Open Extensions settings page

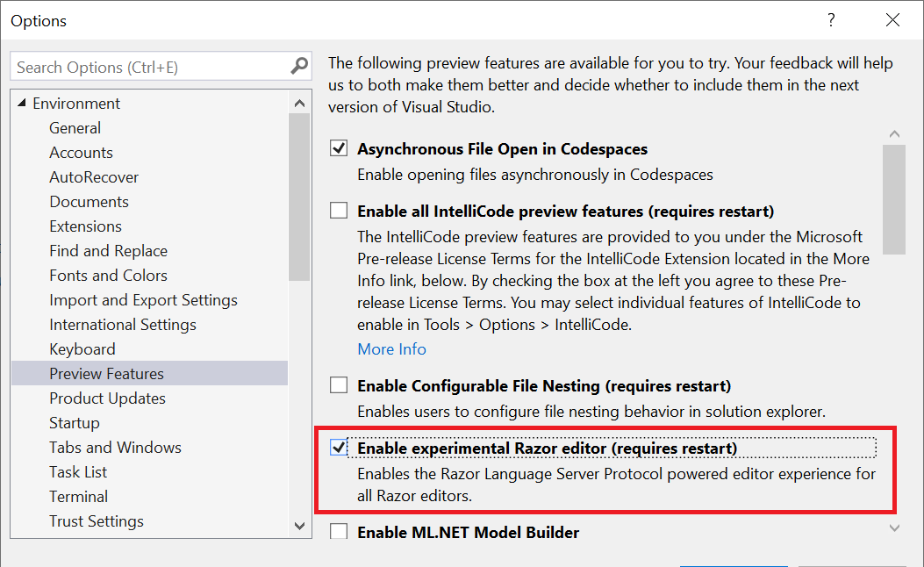coord(85,226)
